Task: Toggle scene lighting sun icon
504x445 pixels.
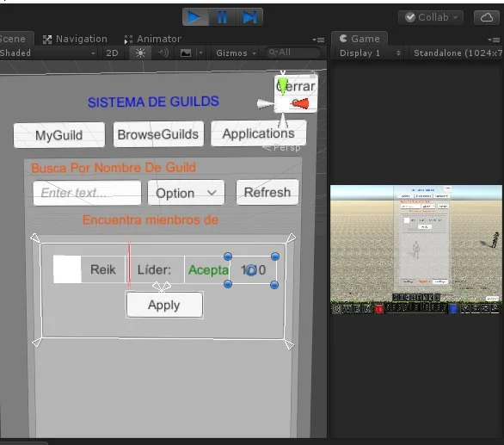Action: (140, 53)
